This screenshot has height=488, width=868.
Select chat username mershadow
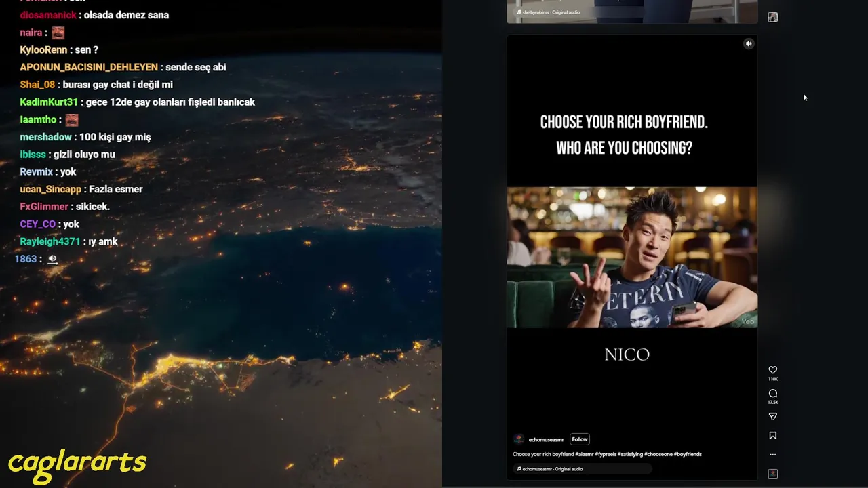pyautogui.click(x=45, y=137)
